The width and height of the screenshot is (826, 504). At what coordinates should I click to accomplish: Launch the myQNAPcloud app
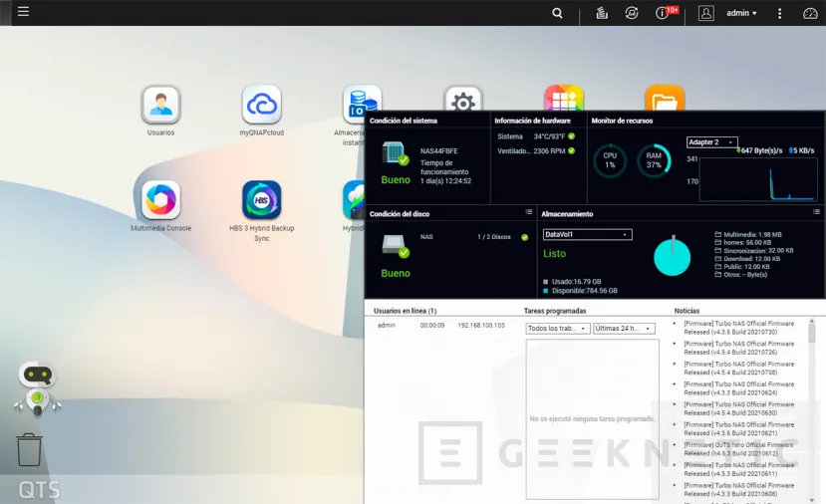262,105
